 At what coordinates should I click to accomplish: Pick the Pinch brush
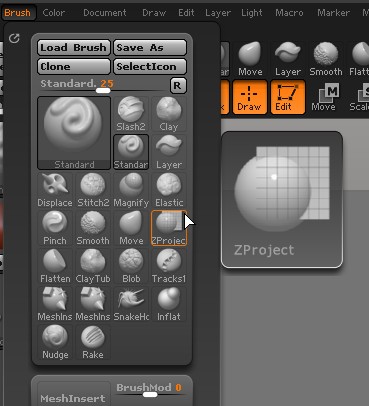tap(55, 228)
